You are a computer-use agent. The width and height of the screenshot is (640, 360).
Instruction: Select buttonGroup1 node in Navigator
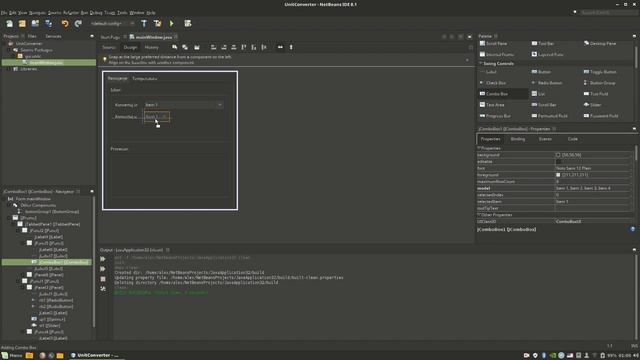point(52,211)
